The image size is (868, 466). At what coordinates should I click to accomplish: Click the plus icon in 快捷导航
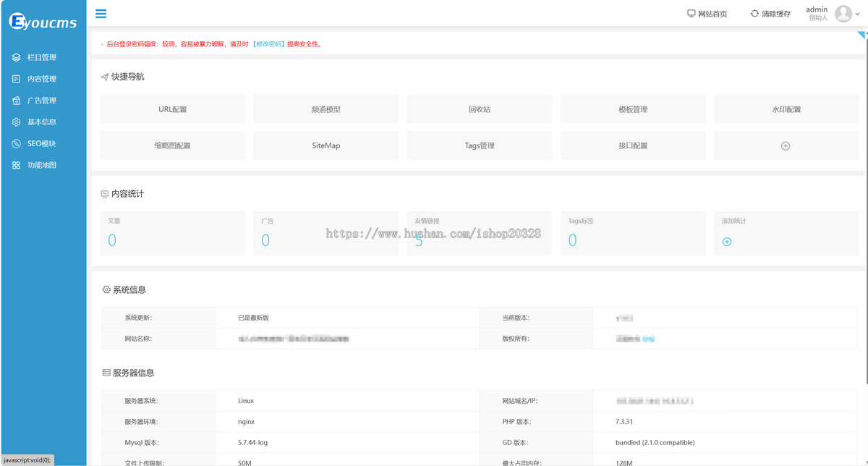[x=786, y=145]
